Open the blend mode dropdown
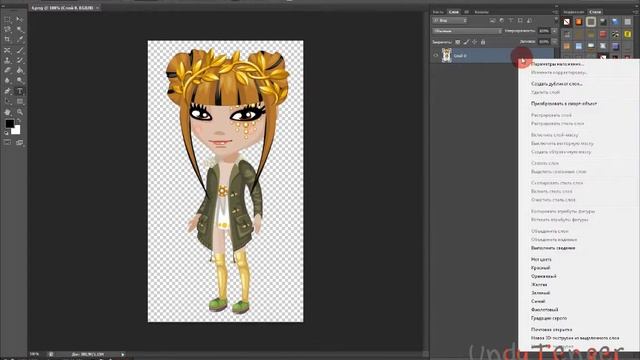Viewport: 640px width, 360px height. (467, 31)
